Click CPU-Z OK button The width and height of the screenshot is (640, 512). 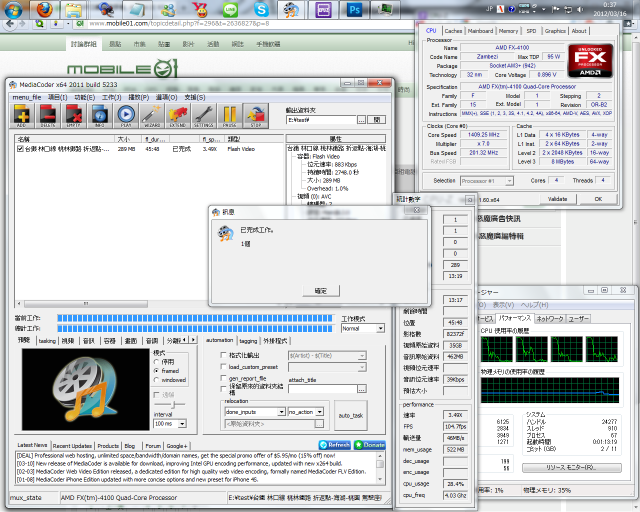click(598, 199)
